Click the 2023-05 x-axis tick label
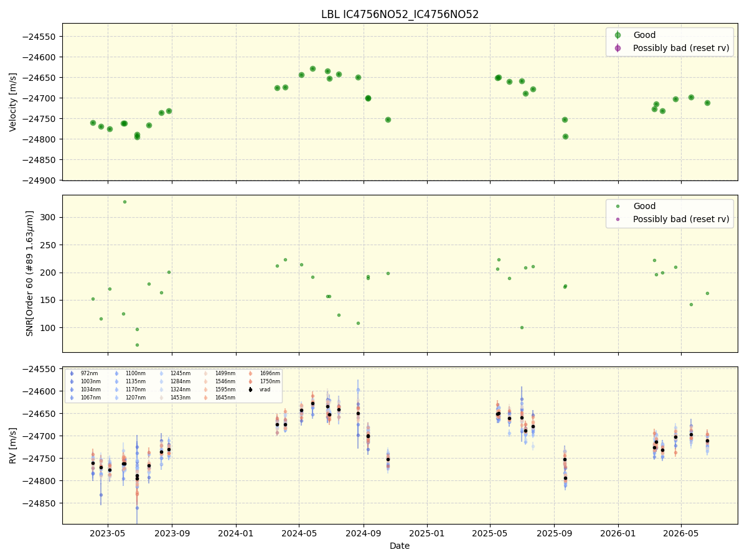747x560 pixels. pyautogui.click(x=108, y=533)
